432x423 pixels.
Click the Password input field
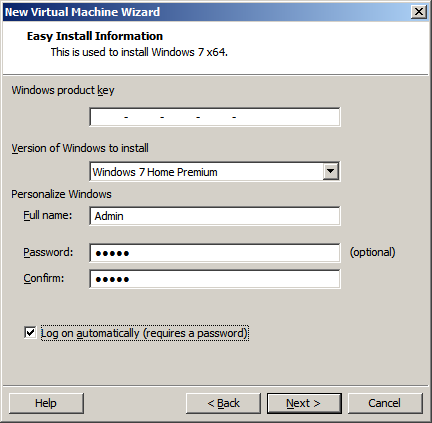(x=215, y=253)
